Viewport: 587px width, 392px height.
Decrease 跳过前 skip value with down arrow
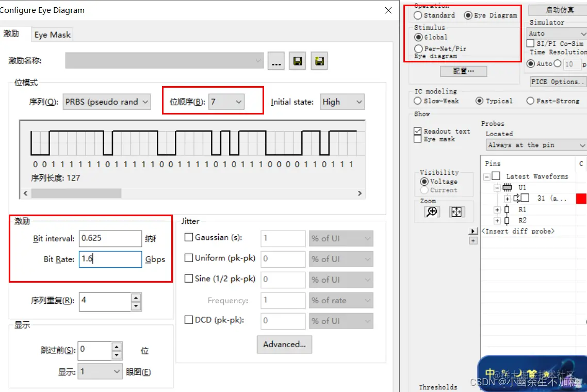pos(117,355)
